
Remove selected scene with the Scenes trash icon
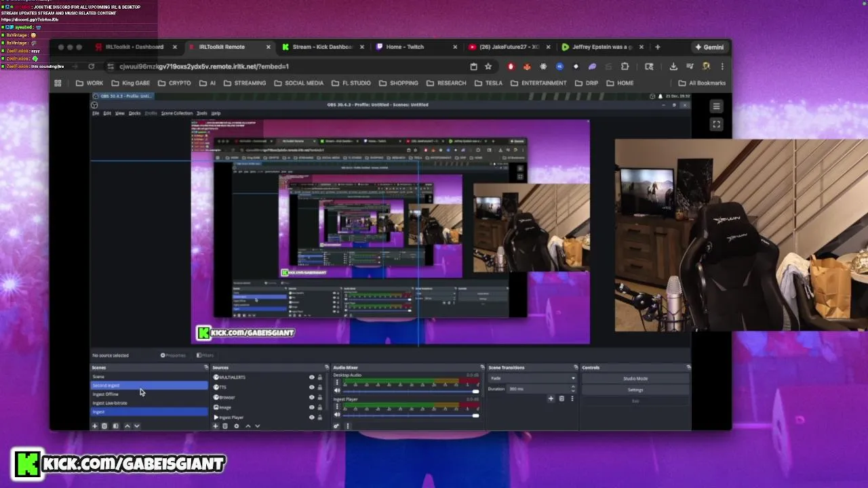104,426
